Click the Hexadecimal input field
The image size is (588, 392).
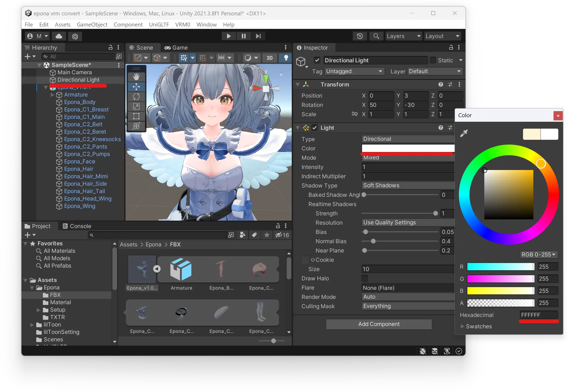coord(539,315)
